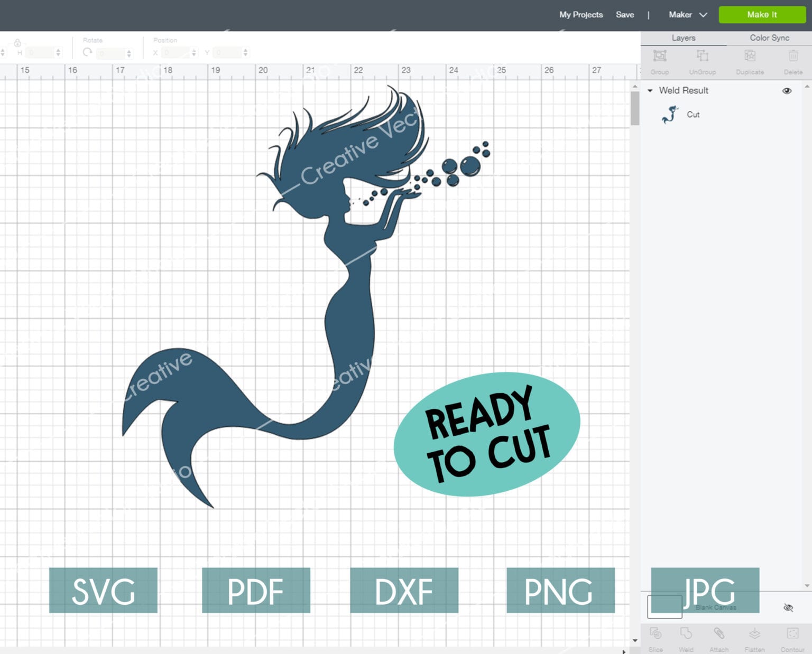The width and height of the screenshot is (812, 654).
Task: Click the lock aspect ratio icon
Action: tap(17, 42)
